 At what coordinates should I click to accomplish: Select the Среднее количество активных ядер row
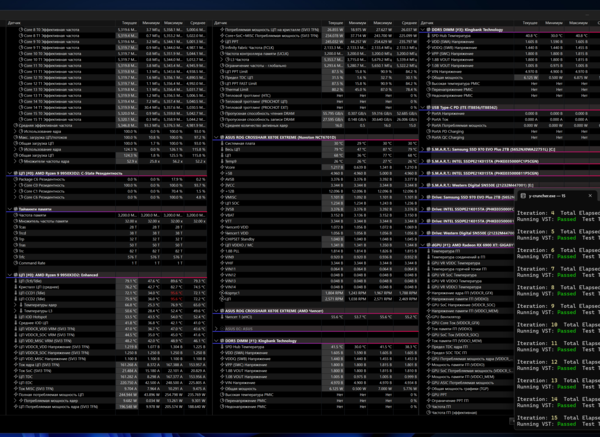click(316, 125)
